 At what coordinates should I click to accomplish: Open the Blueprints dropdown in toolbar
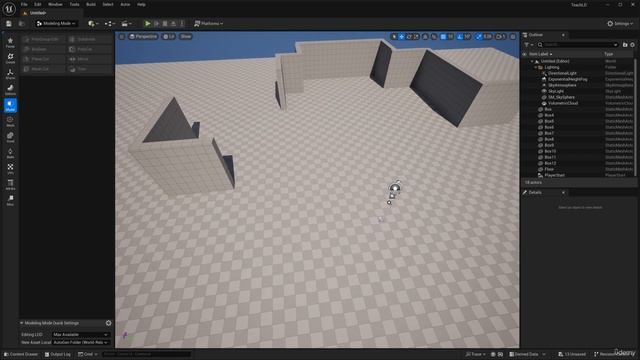(x=110, y=24)
